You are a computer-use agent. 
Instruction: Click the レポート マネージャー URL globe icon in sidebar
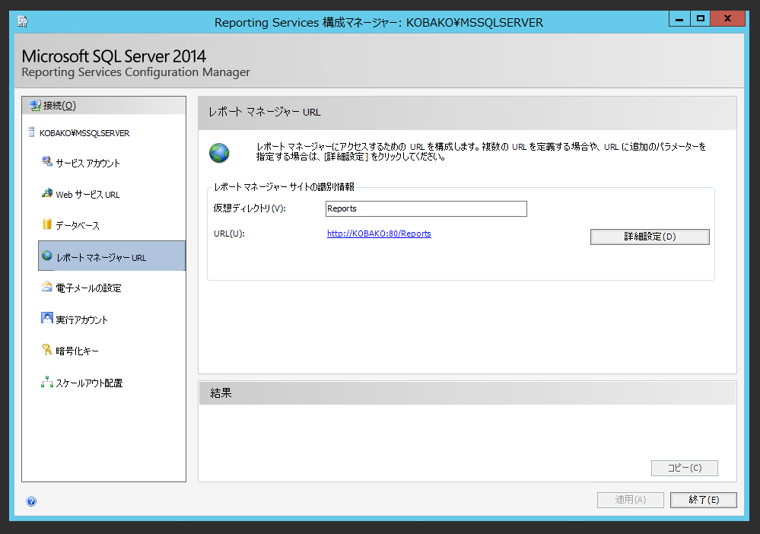pyautogui.click(x=47, y=255)
